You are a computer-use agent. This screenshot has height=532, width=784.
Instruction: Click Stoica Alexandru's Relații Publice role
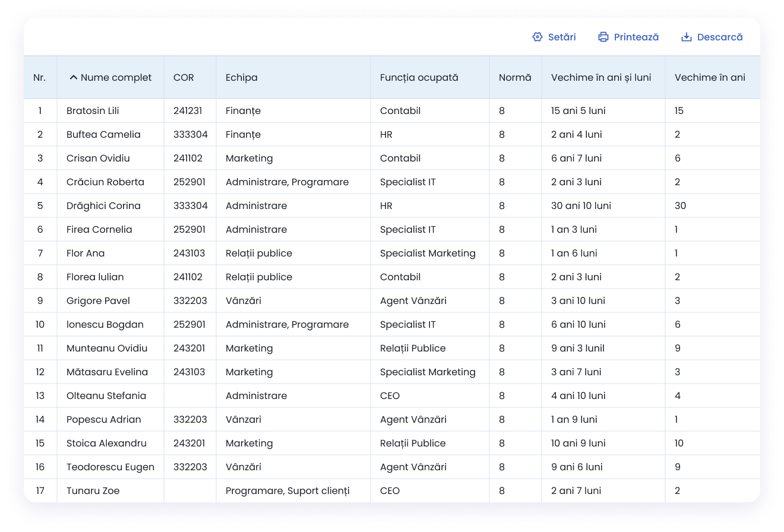413,443
